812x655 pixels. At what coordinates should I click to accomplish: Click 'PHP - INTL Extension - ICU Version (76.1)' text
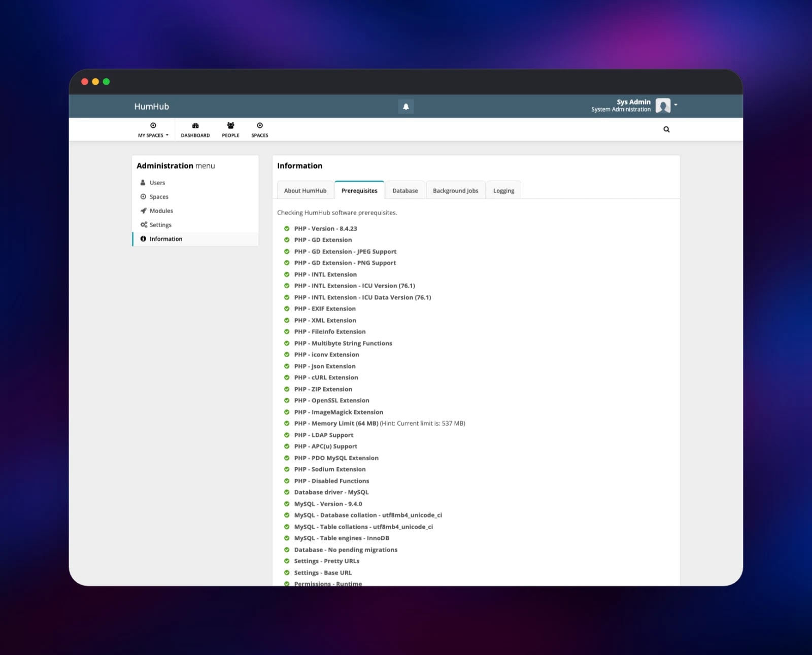coord(354,286)
